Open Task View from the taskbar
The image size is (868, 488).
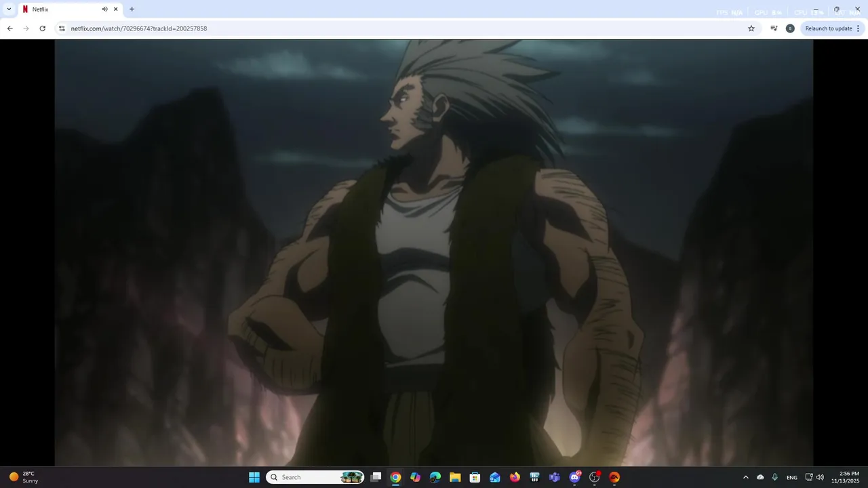[376, 477]
